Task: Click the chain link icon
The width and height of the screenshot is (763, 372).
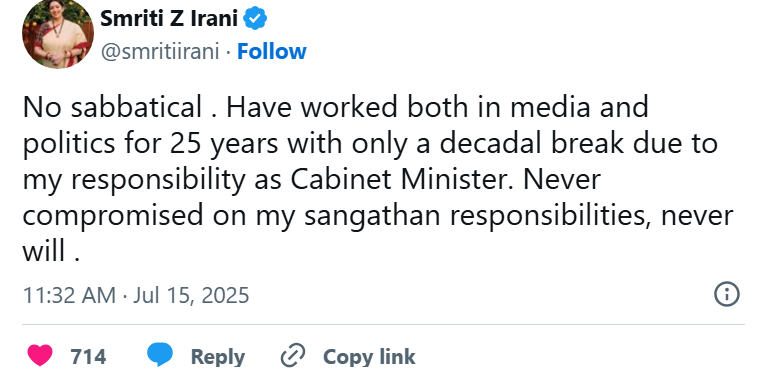Action: [x=293, y=355]
